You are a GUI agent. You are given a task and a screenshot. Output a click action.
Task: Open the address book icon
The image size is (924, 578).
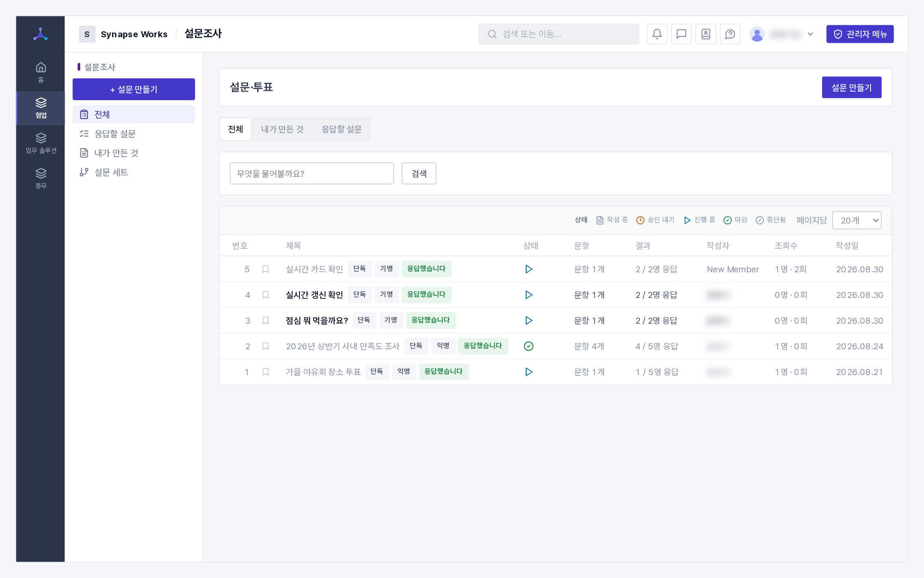[x=706, y=34]
